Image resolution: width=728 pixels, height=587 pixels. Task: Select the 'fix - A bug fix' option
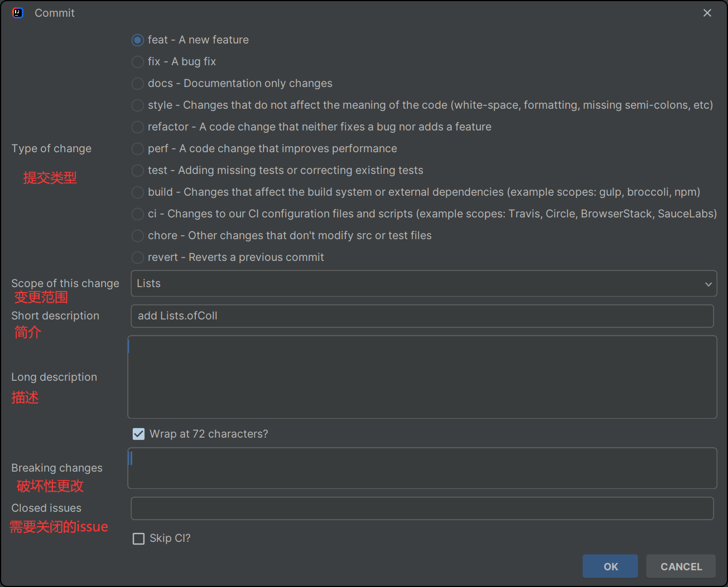click(138, 62)
